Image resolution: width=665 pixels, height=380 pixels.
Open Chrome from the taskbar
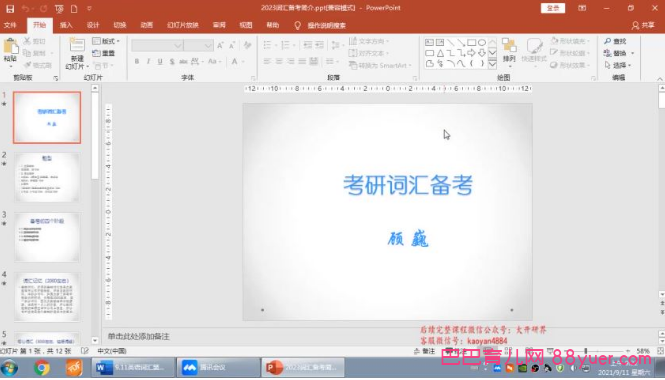(x=42, y=367)
